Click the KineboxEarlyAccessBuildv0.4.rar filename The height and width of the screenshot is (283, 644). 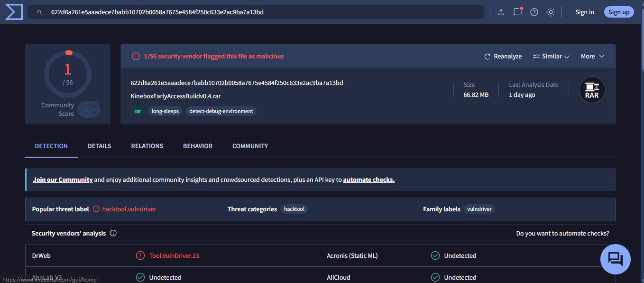175,96
